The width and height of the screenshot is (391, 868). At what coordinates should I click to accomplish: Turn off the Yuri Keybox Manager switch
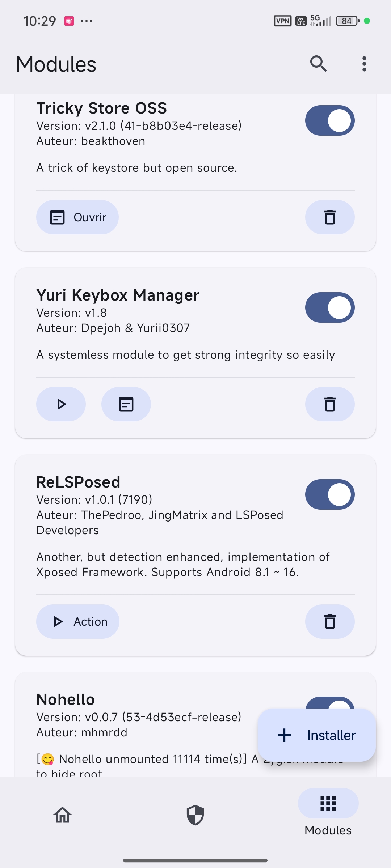tap(330, 307)
